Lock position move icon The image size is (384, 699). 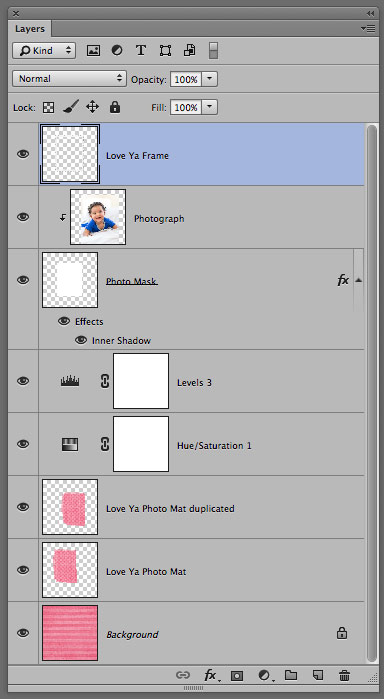[x=92, y=107]
